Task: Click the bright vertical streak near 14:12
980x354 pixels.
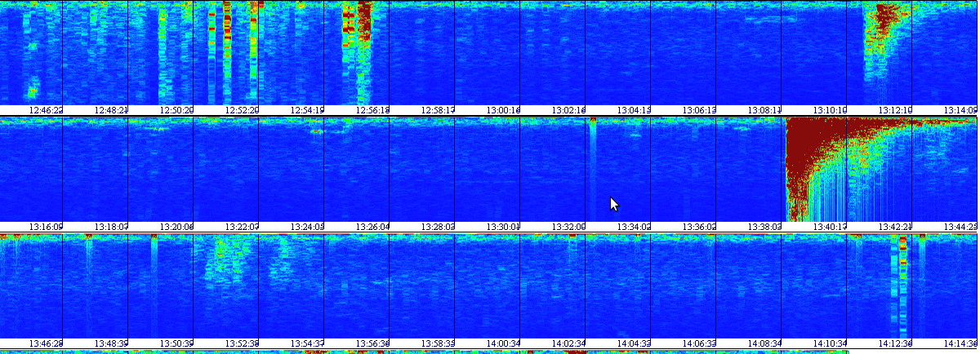Action: (902, 285)
